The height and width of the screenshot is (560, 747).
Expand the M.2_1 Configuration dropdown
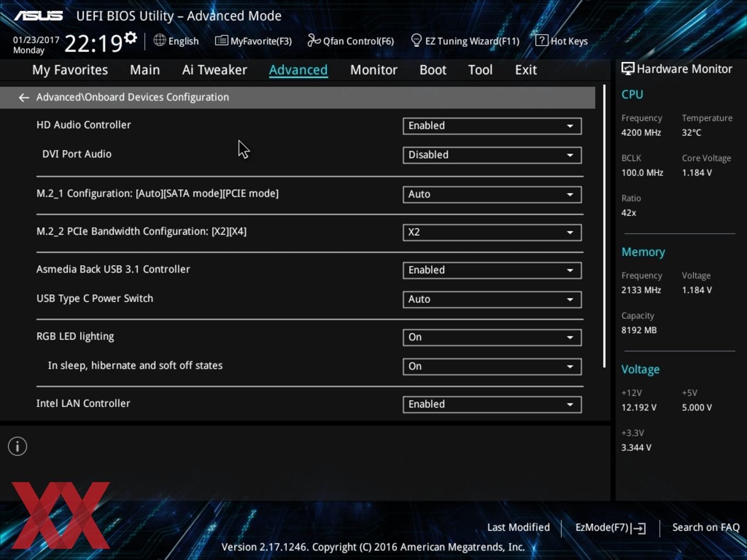click(492, 194)
